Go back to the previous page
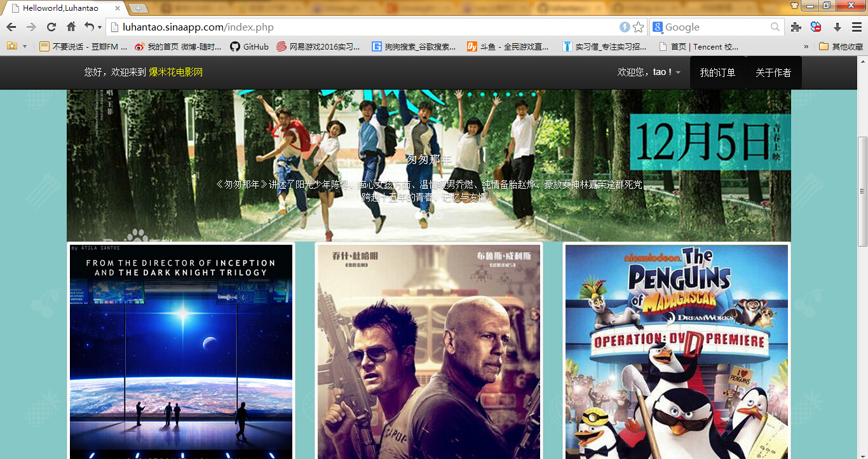 (x=11, y=27)
